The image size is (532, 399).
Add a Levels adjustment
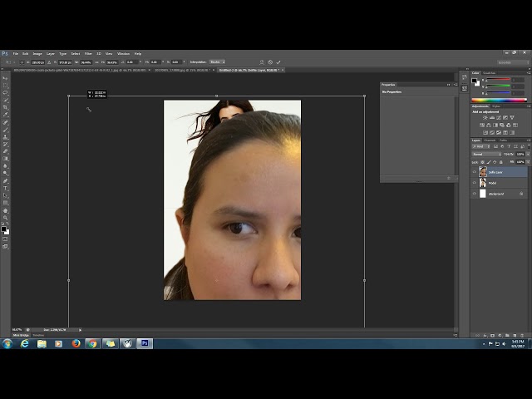point(492,118)
